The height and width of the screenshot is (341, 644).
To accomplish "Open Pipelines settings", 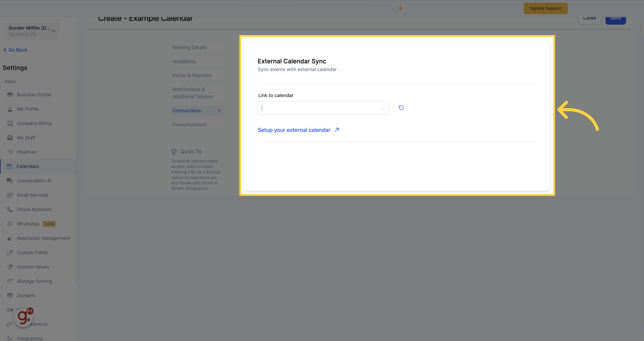I will pos(27,152).
